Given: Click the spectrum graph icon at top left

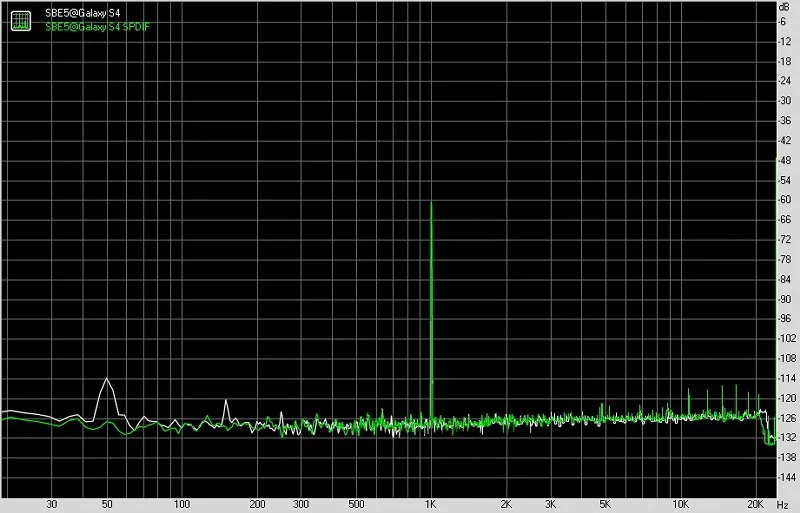Looking at the screenshot, I should click(21, 20).
